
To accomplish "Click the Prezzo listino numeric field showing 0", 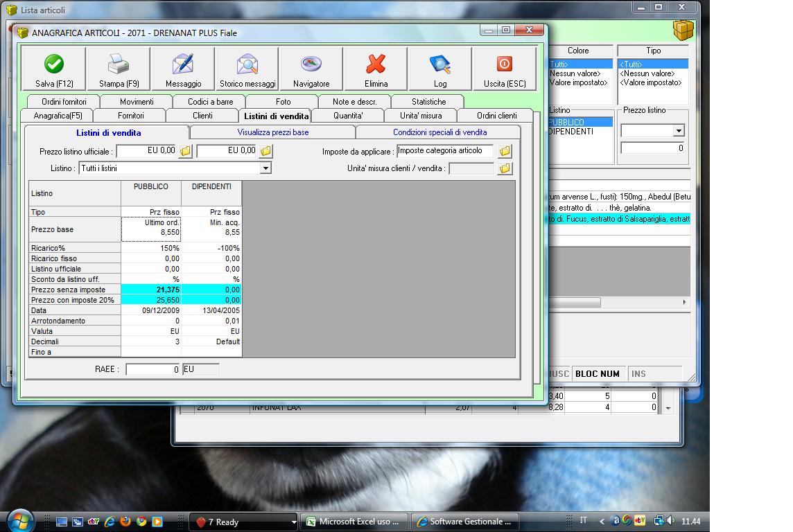I will click(x=652, y=148).
